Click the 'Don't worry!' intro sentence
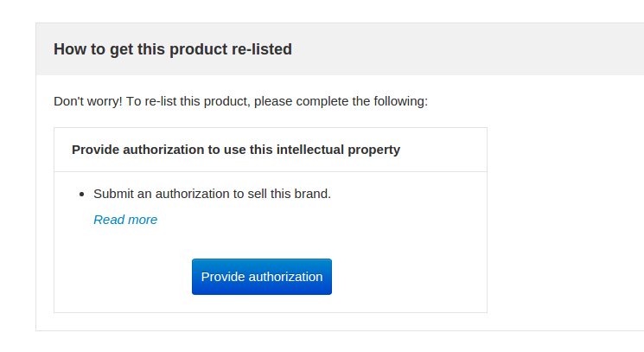This screenshot has width=644, height=352. point(240,101)
